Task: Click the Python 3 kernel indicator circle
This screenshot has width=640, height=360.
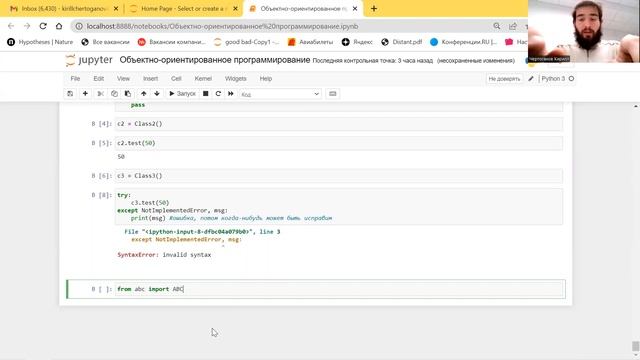Action: pyautogui.click(x=571, y=79)
